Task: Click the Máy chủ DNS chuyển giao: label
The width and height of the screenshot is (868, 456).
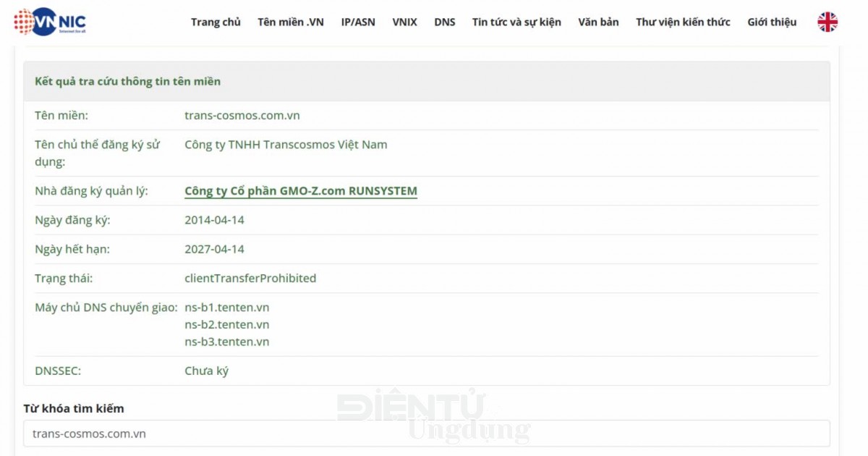Action: (106, 307)
